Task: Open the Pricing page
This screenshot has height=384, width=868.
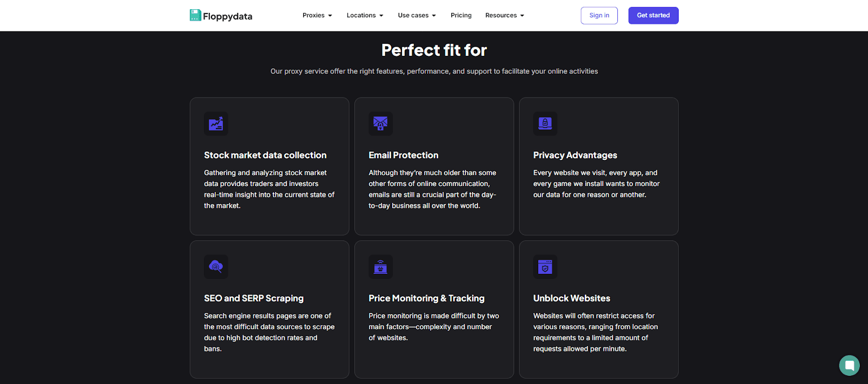Action: [461, 15]
